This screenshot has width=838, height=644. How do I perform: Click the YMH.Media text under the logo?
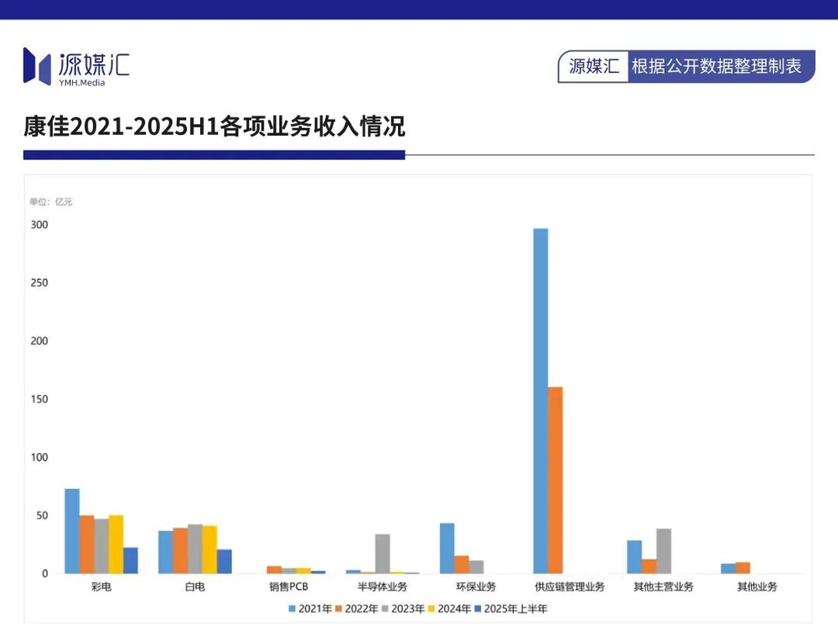point(82,83)
